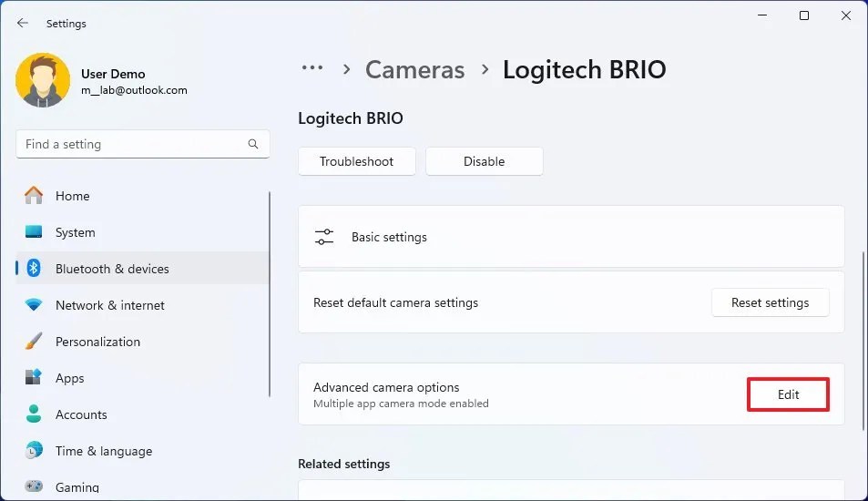Click Multiple app camera mode enabled text
This screenshot has width=868, height=501.
[x=401, y=404]
